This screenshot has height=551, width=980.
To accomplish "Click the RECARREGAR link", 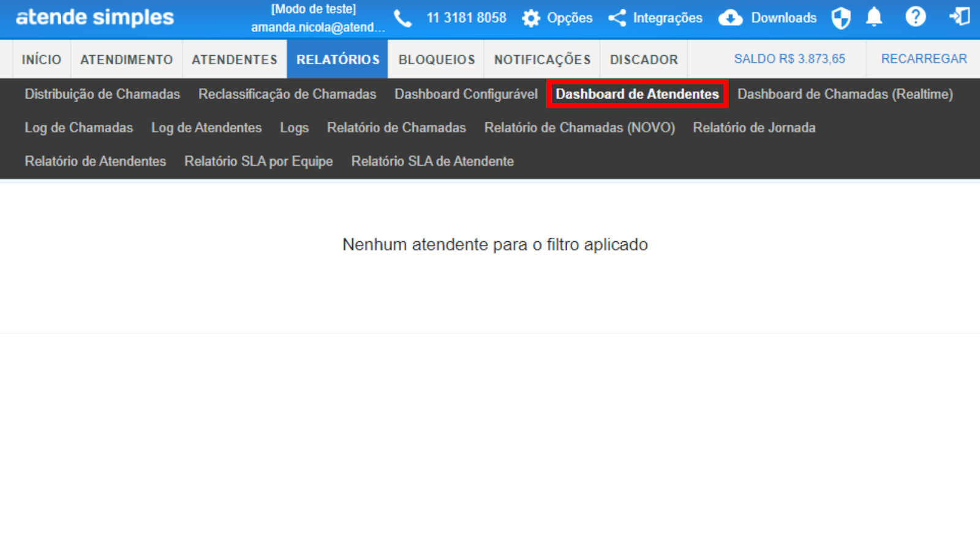I will pyautogui.click(x=924, y=59).
